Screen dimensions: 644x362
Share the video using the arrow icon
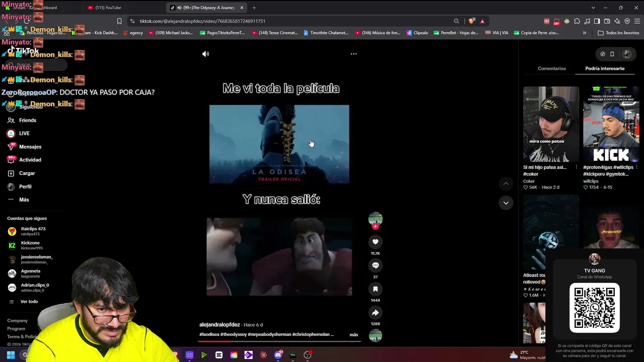pos(375,312)
